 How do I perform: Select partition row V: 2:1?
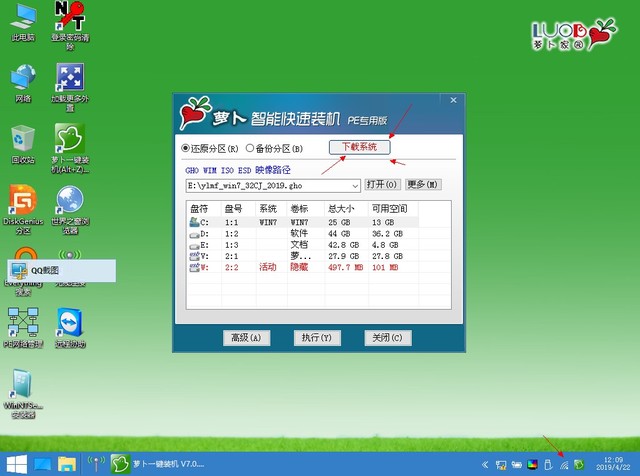point(303,256)
